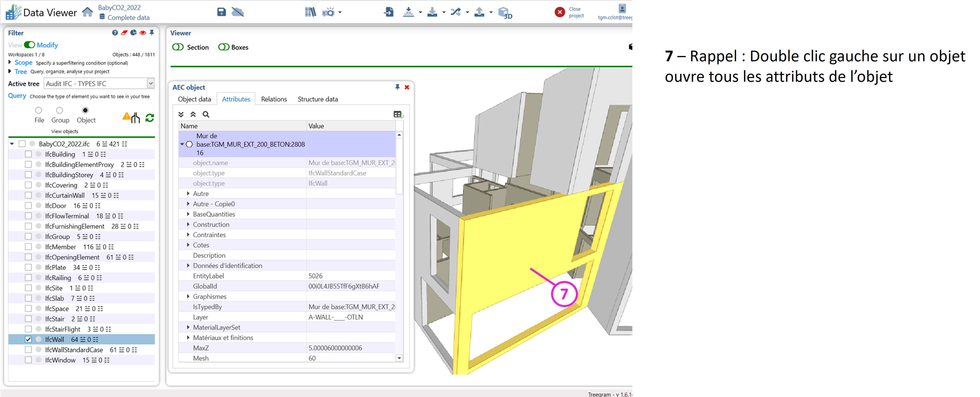This screenshot has width=980, height=397.
Task: Click the library books icon
Action: click(x=310, y=12)
